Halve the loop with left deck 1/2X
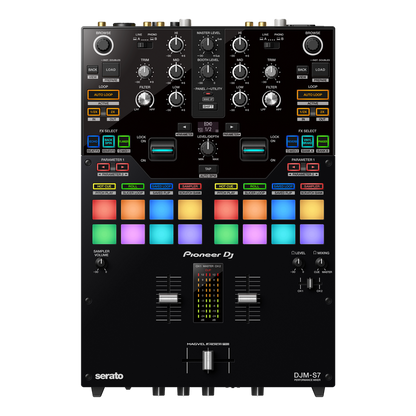Image resolution: width=416 pixels, height=416 pixels. (94, 112)
